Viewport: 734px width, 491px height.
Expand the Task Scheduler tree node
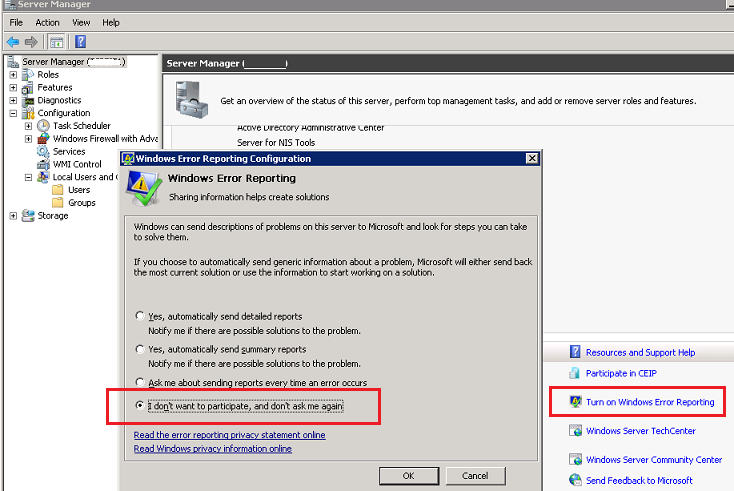point(29,126)
